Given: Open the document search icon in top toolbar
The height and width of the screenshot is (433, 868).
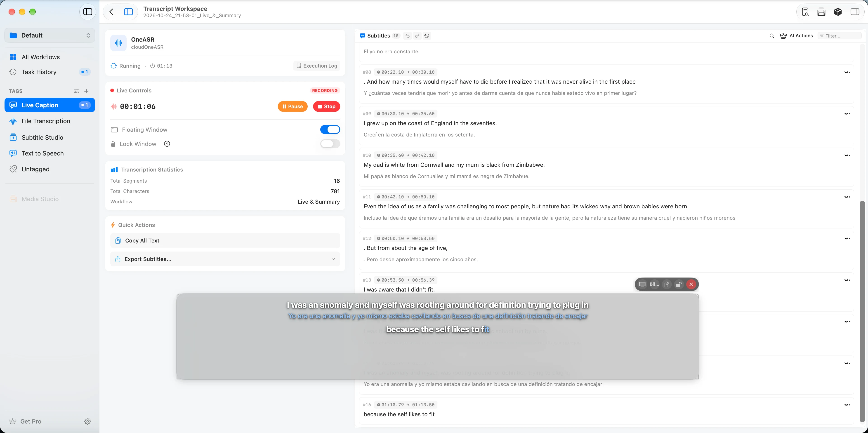Looking at the screenshot, I should pyautogui.click(x=805, y=12).
